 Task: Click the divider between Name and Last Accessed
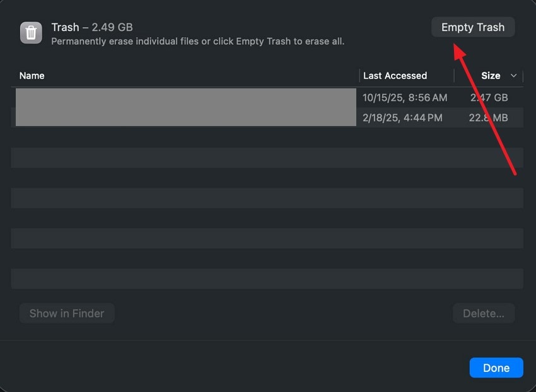tap(359, 76)
